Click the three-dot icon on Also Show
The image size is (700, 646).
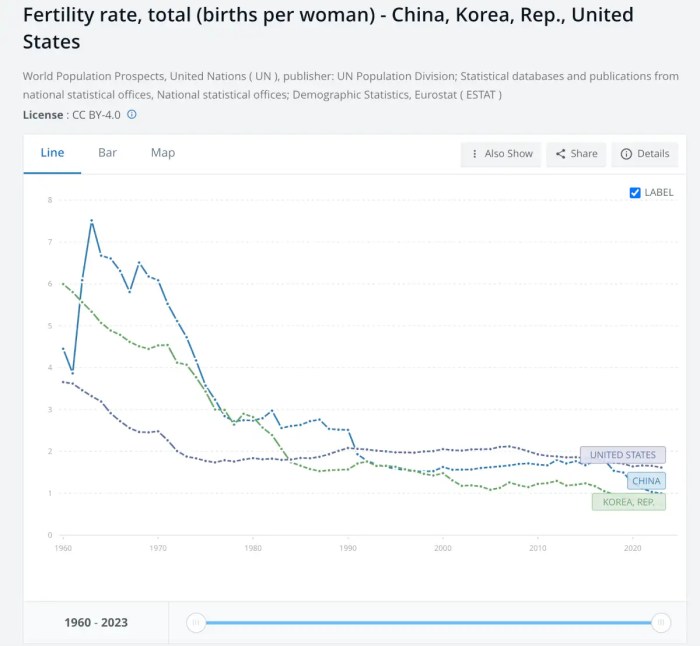[474, 154]
